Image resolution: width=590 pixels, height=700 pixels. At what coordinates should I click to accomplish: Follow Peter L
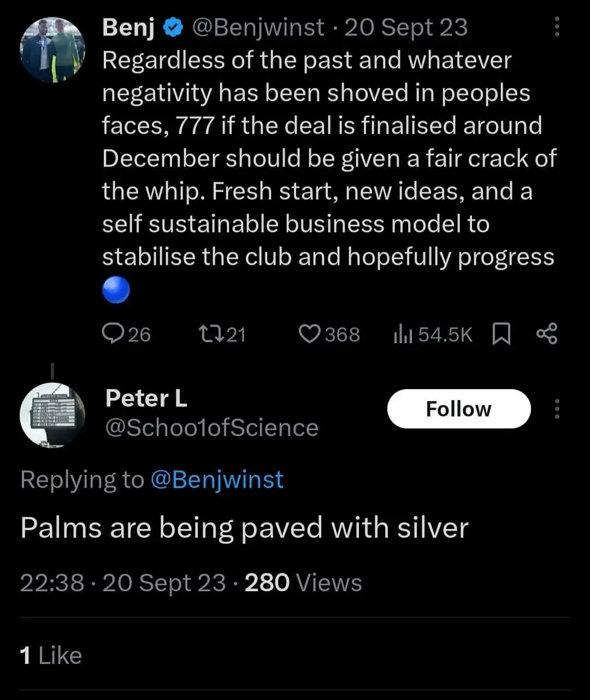pos(458,409)
